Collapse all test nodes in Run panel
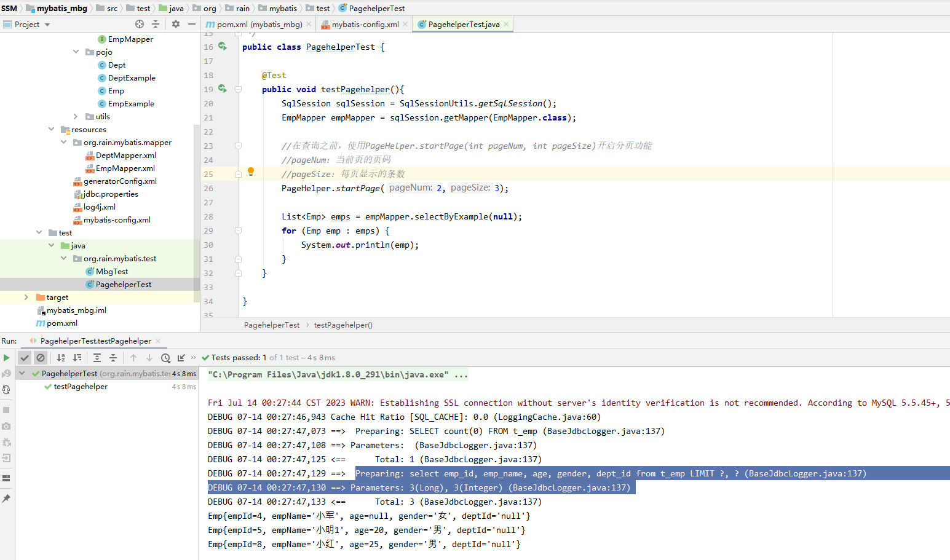This screenshot has width=950, height=560. [113, 358]
